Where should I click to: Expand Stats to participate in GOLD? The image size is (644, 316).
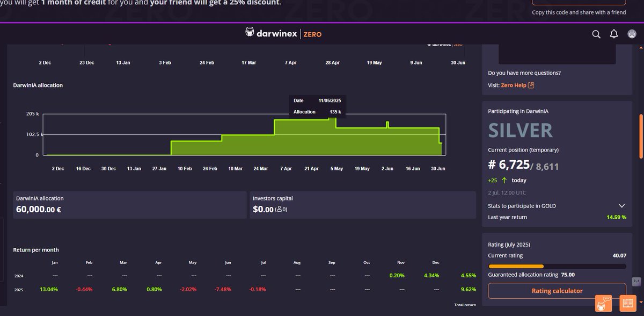[622, 206]
